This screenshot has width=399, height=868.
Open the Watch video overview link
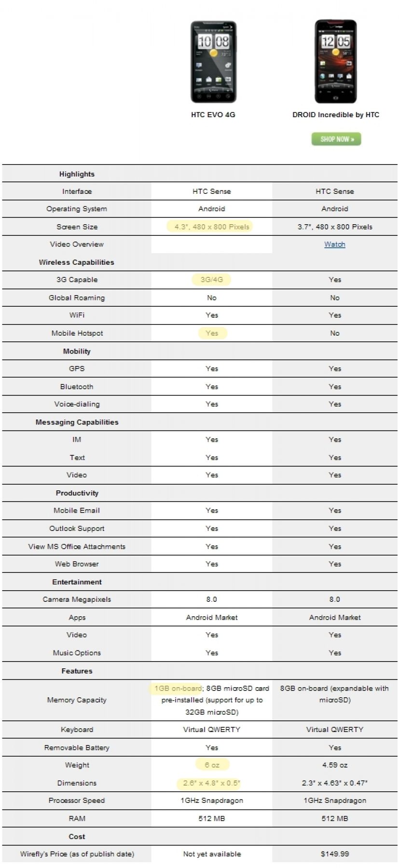click(x=334, y=244)
